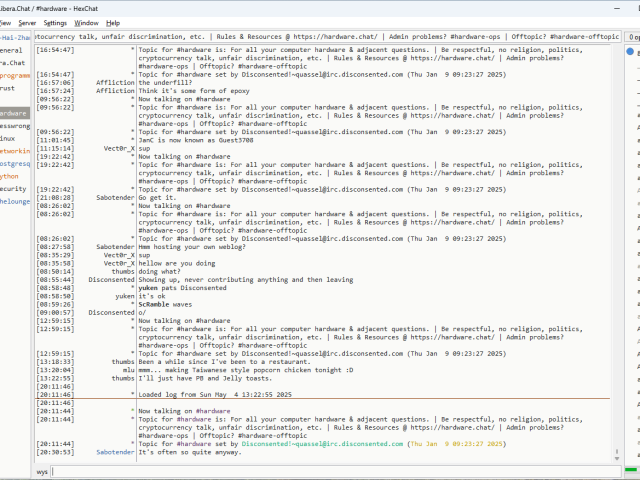Click the 'wys' nickname button beside the input
640x480 pixels.
42,471
